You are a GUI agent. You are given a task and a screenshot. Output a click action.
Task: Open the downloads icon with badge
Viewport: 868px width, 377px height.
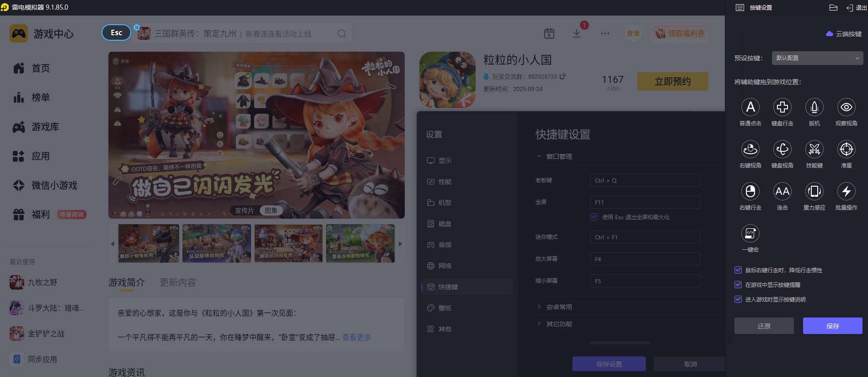click(577, 33)
